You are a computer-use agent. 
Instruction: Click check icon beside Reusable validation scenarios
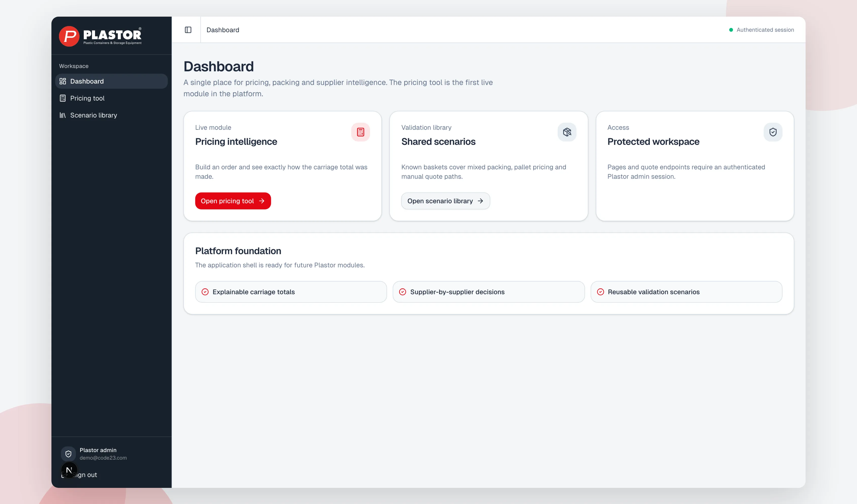coord(601,292)
